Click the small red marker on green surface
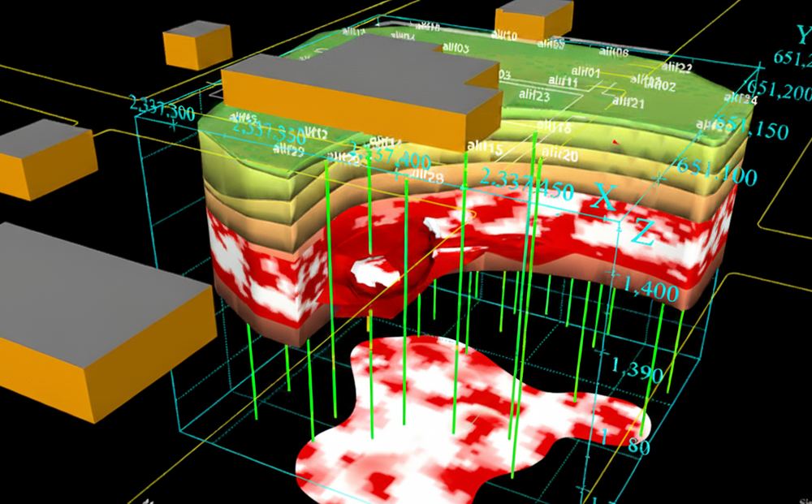This screenshot has height=504, width=812. (615, 141)
